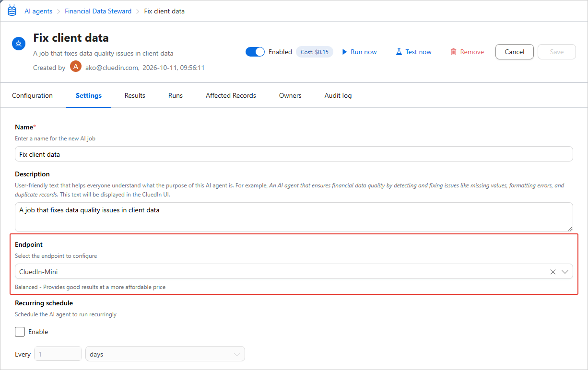Click the 'Fix client data' breadcrumb text
Screen dimensions: 588x370
tap(165, 11)
